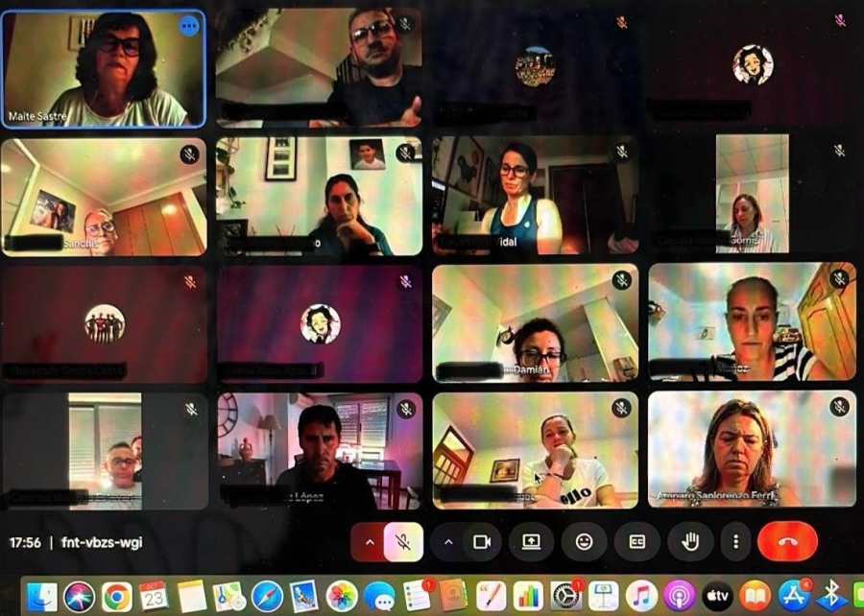Open the blue options menu on Maite Sastre's tile
This screenshot has width=864, height=616.
click(x=190, y=26)
